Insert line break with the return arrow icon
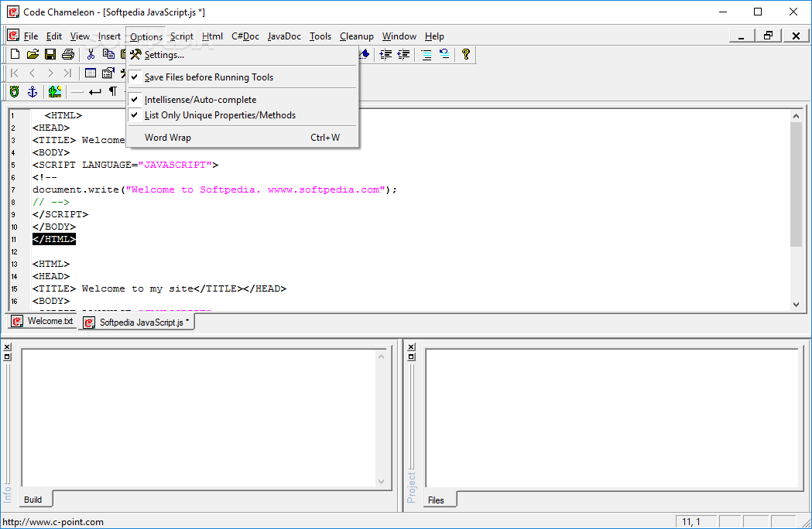 pos(94,92)
